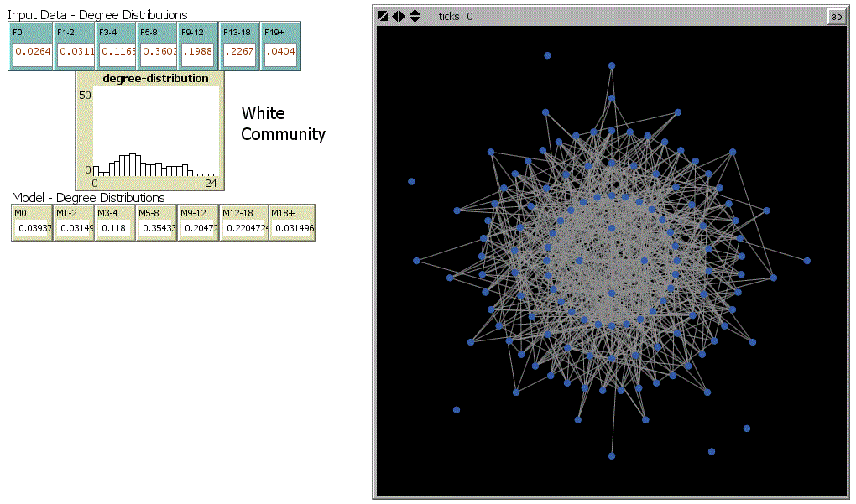Click the M1-2 monitor value
Screen dimensions: 856x504
75,228
